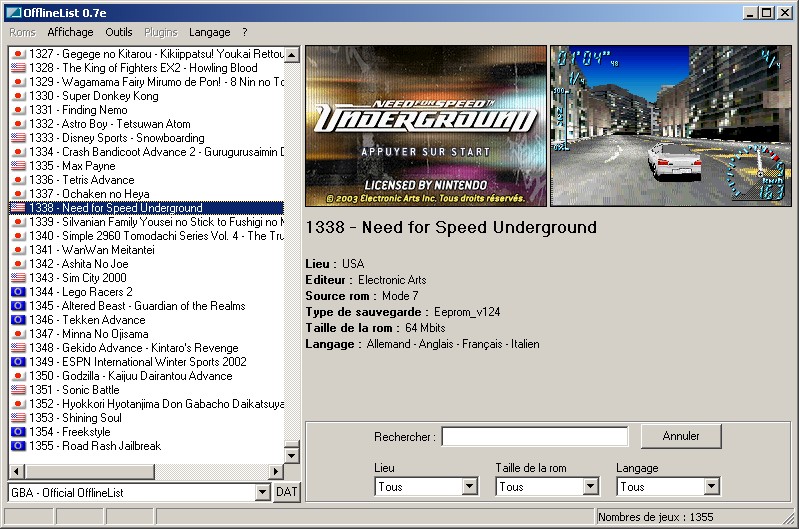
Task: Click the flag icon next to 1331 Finding Nemo
Action: tap(18, 110)
